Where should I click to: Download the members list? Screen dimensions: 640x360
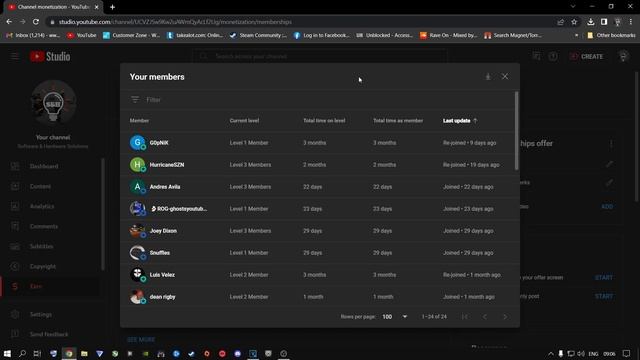click(488, 77)
